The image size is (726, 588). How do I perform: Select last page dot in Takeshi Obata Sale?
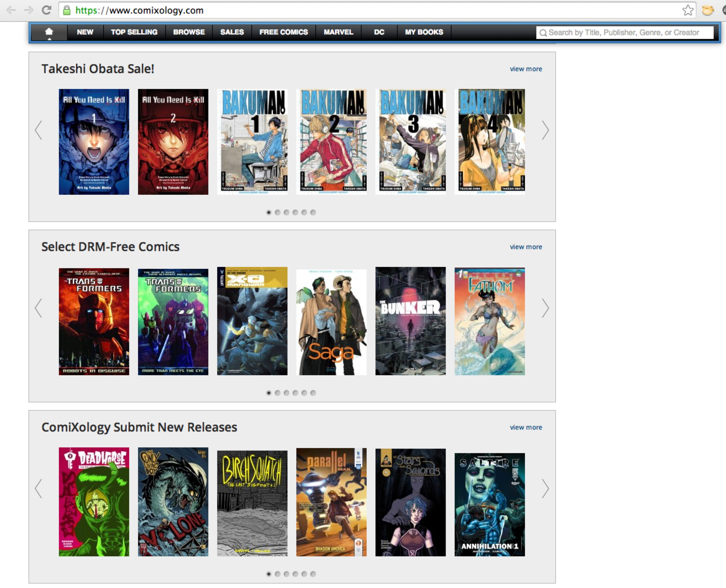(x=313, y=212)
